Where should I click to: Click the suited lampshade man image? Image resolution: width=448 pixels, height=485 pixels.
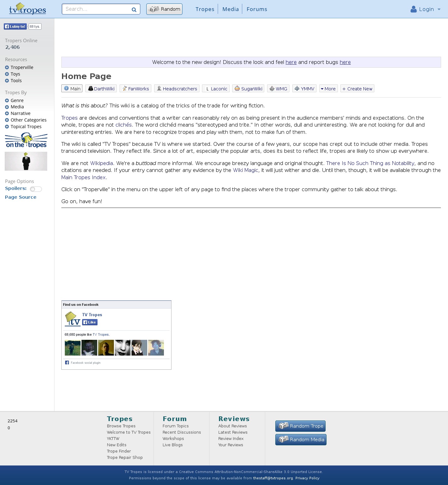pyautogui.click(x=26, y=161)
